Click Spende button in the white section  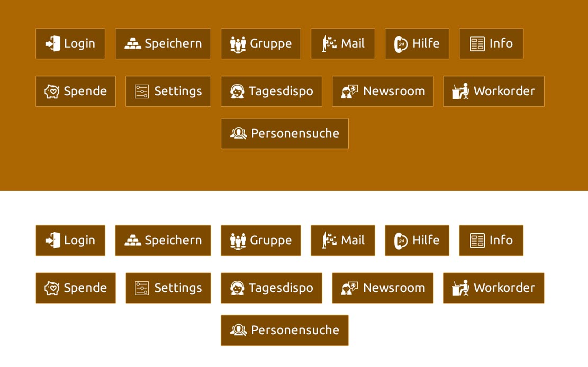point(75,288)
